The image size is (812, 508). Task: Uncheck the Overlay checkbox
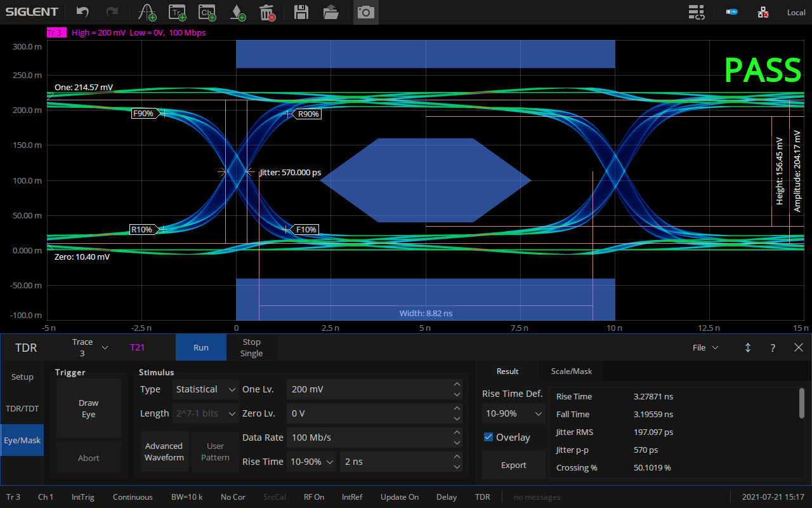point(488,437)
